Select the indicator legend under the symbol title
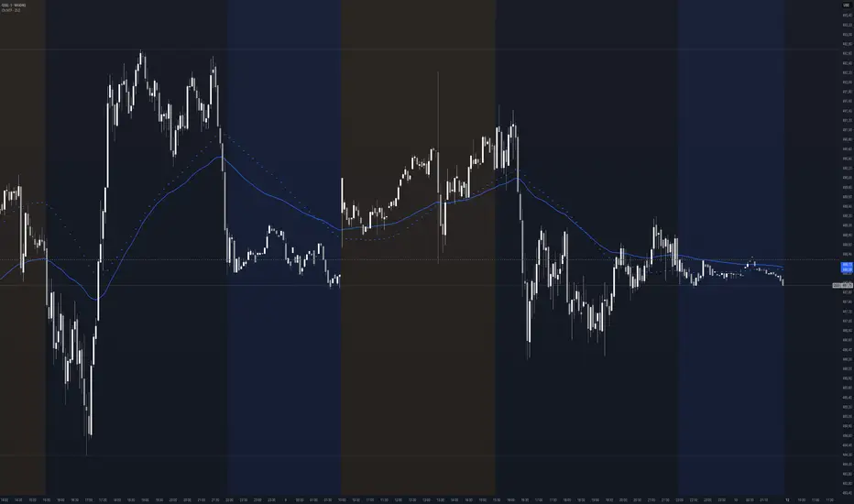 11,10
